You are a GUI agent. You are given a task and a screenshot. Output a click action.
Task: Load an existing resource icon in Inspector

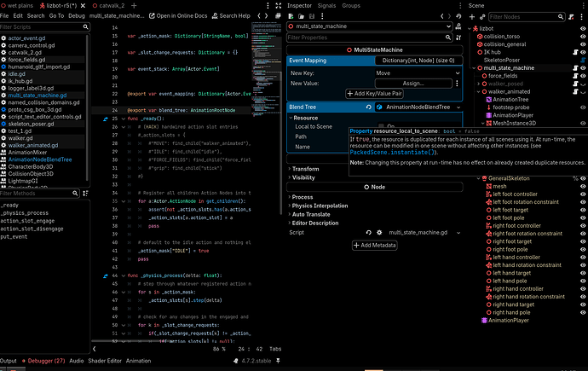click(x=301, y=16)
